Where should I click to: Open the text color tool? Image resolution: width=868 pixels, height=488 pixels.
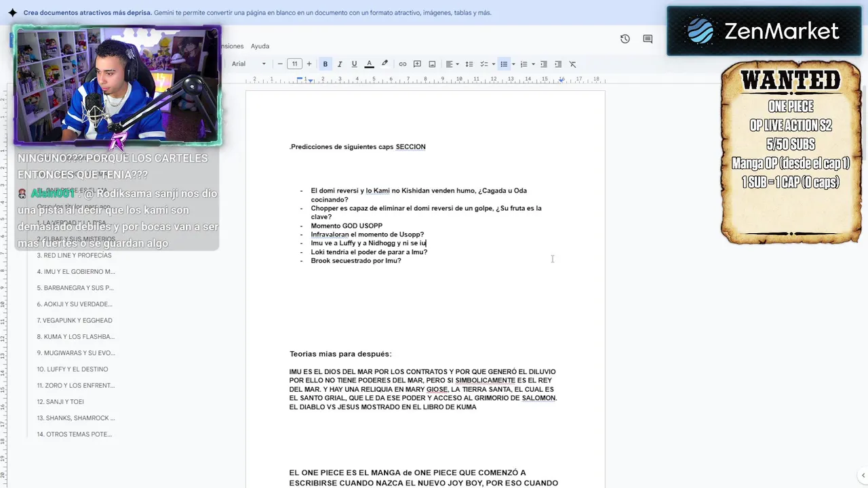[x=369, y=64]
